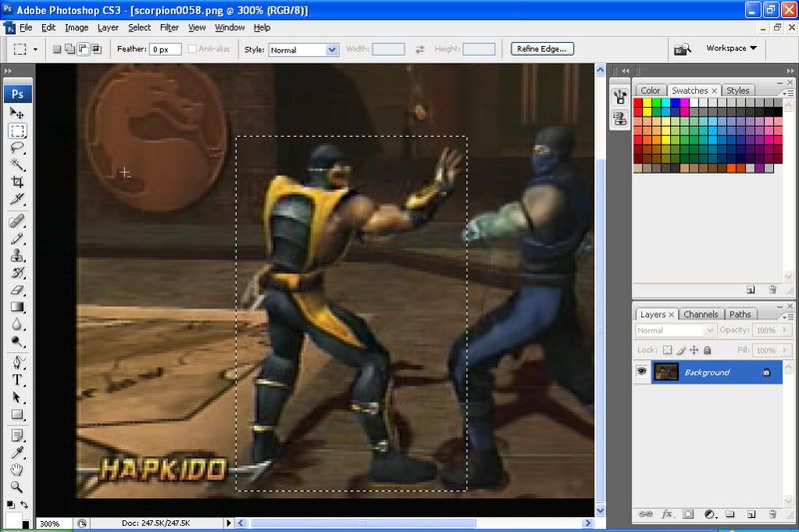This screenshot has height=532, width=799.
Task: Click the Feather input field
Action: click(x=165, y=49)
